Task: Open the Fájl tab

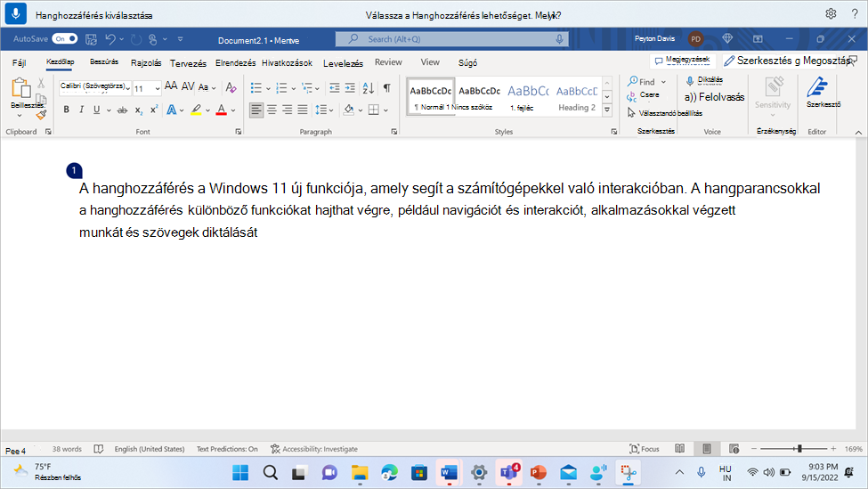Action: 19,62
